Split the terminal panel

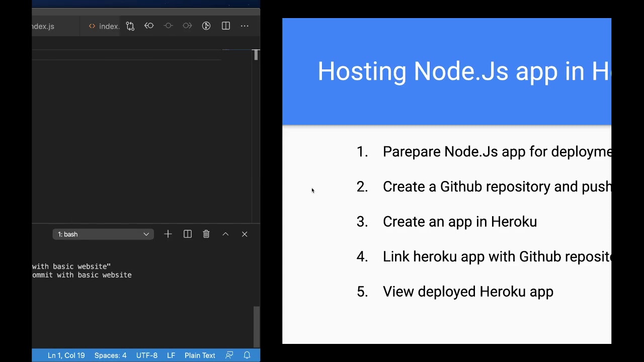[188, 234]
